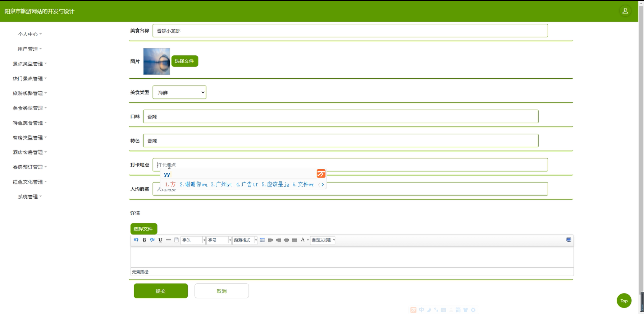Open the 热门景点管理 menu
Image resolution: width=644 pixels, height=314 pixels.
tap(30, 78)
